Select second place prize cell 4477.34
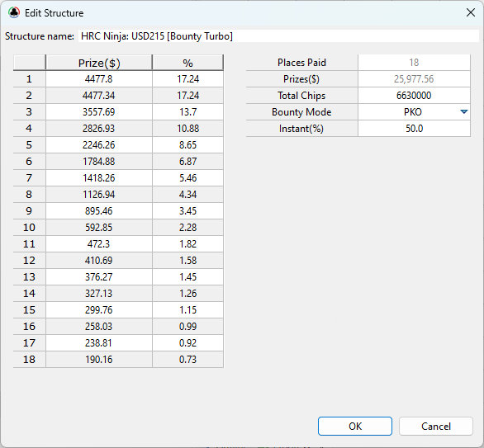The height and width of the screenshot is (448, 484). 99,96
